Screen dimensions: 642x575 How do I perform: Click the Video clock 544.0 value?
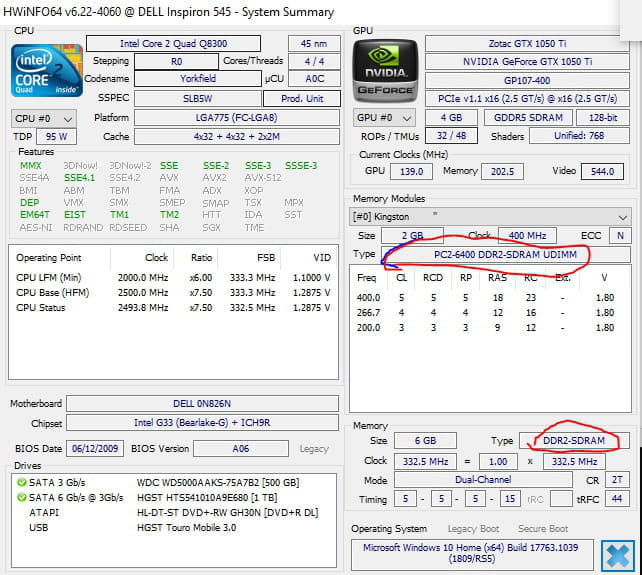[602, 171]
